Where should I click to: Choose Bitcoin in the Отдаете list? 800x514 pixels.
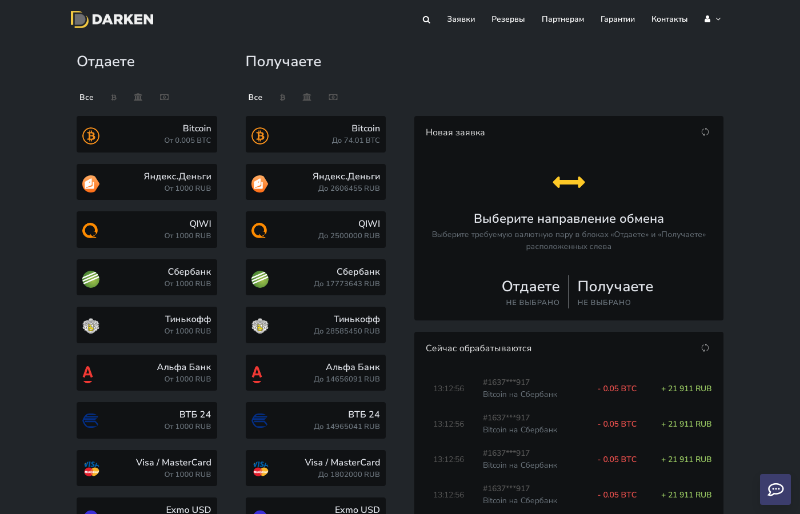(x=147, y=135)
